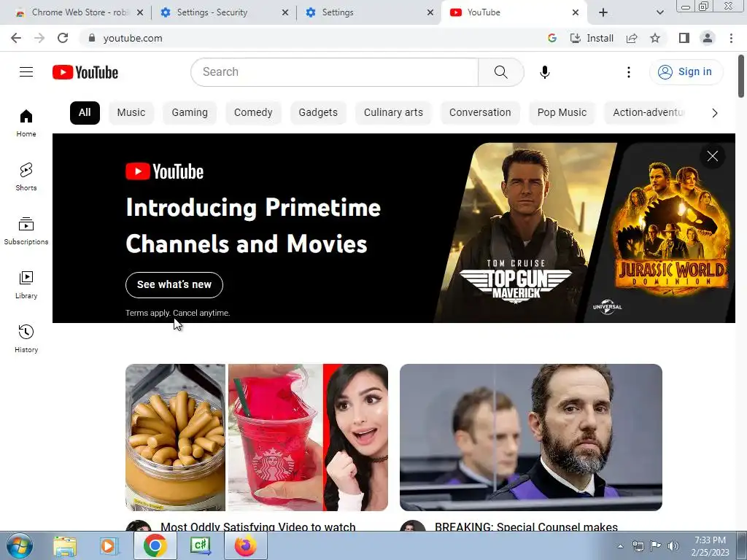Go to Home in sidebar
Screen dimensions: 747x560
(26, 122)
